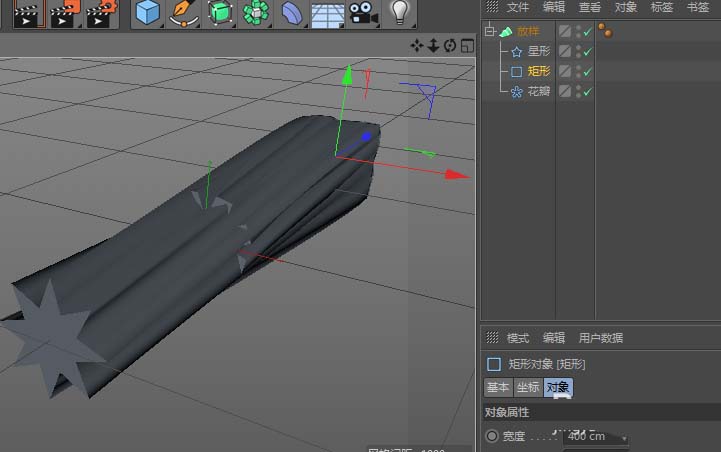
Task: Click the Array modeling objects icon
Action: tap(256, 13)
